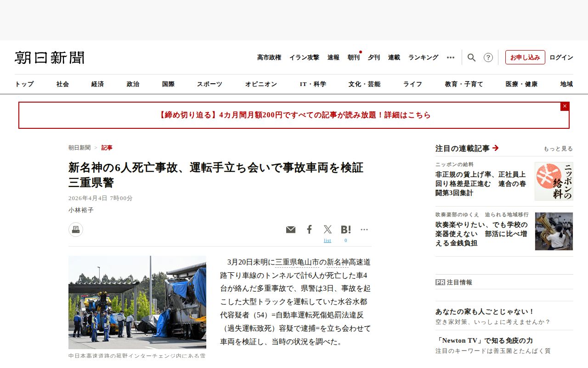Click the 記事 breadcrumb link
Viewport: 588px width, 368px height.
[107, 148]
